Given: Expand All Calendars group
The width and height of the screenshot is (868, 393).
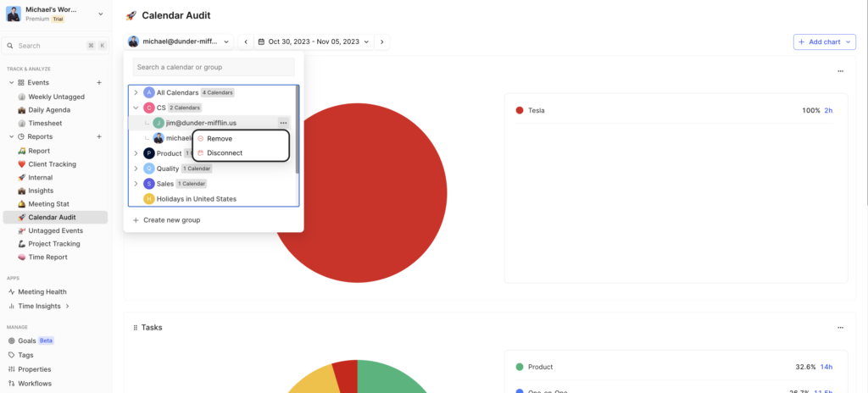Looking at the screenshot, I should click(x=136, y=92).
